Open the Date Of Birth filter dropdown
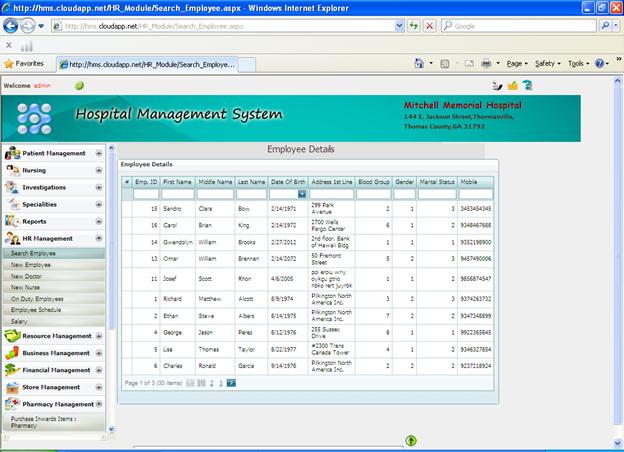The width and height of the screenshot is (624, 452). 301,194
